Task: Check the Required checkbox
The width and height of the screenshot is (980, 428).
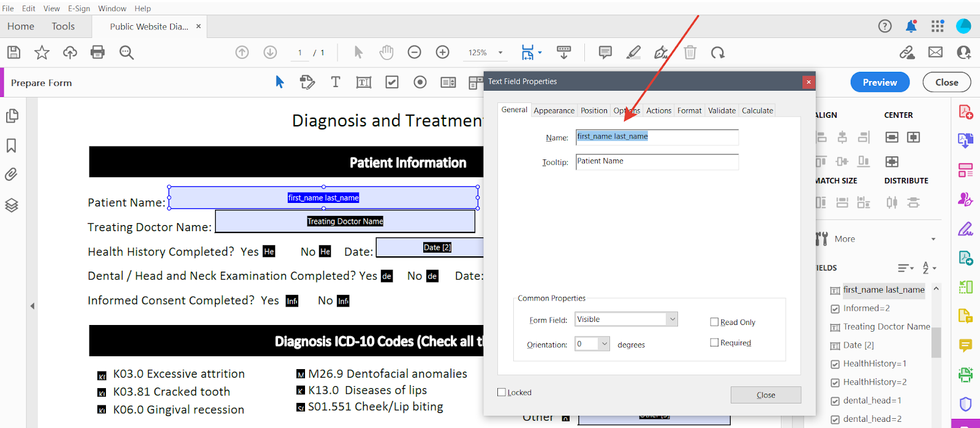Action: (x=714, y=343)
